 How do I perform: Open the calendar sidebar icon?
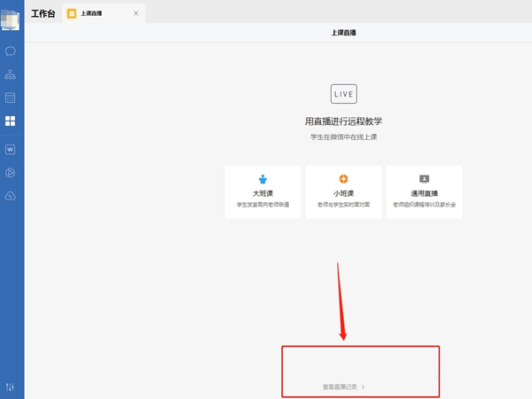tap(11, 98)
